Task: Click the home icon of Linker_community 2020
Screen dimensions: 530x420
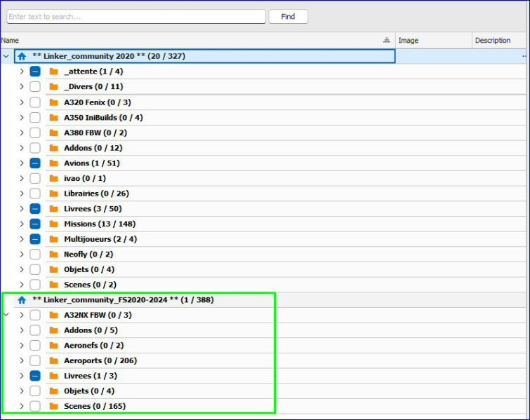Action: [22, 56]
